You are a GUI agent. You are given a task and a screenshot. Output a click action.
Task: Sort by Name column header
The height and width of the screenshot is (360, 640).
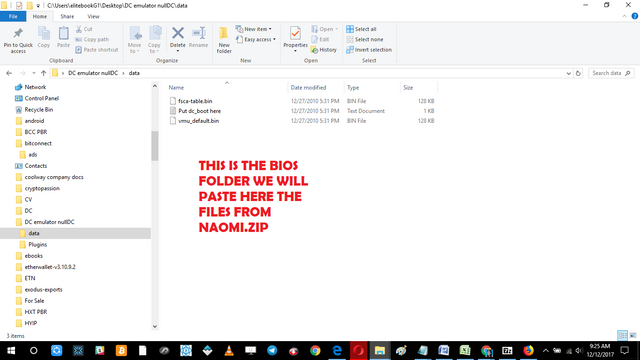[176, 87]
